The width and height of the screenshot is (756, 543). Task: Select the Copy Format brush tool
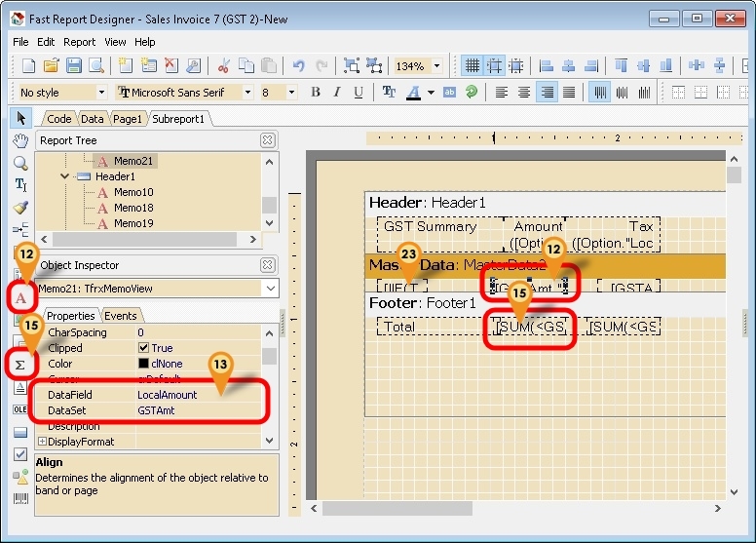20,208
